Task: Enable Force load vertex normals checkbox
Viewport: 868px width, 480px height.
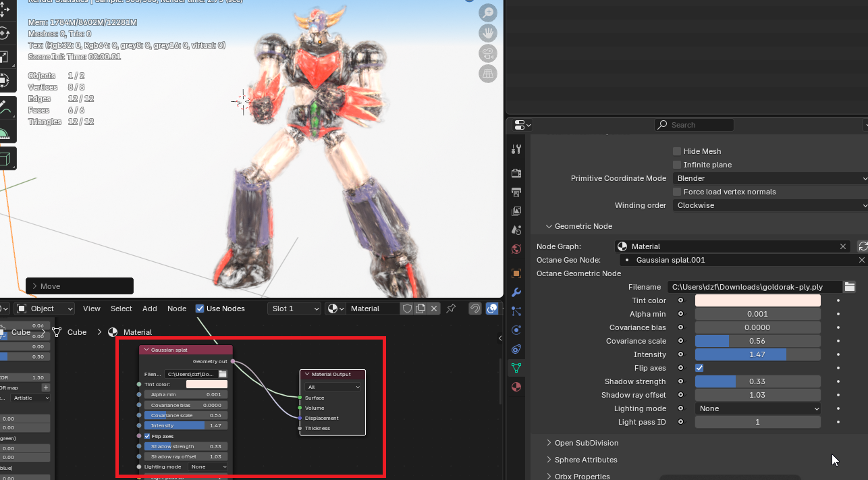Action: coord(677,192)
